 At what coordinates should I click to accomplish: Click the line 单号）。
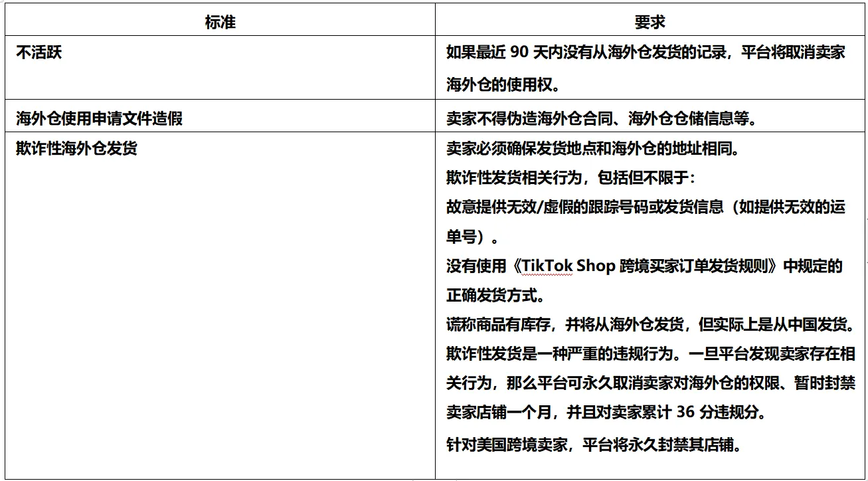pos(472,239)
